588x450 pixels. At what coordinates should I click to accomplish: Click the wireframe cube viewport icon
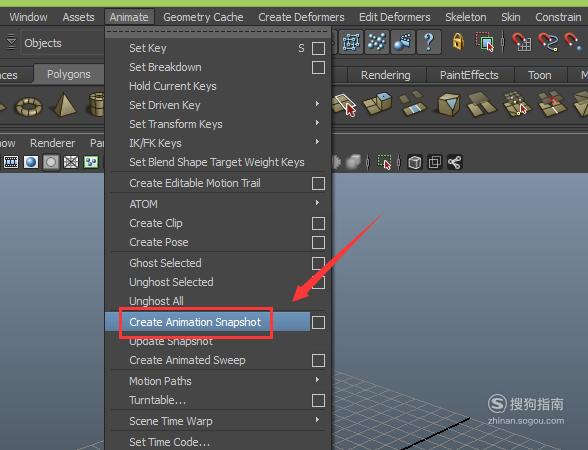(x=414, y=162)
